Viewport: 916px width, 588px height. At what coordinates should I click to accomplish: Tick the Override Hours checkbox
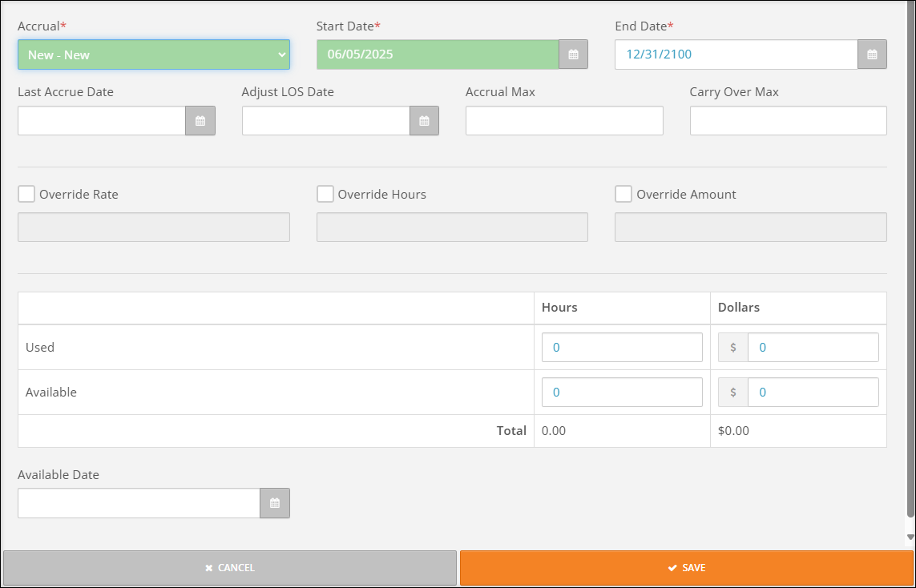pyautogui.click(x=325, y=194)
